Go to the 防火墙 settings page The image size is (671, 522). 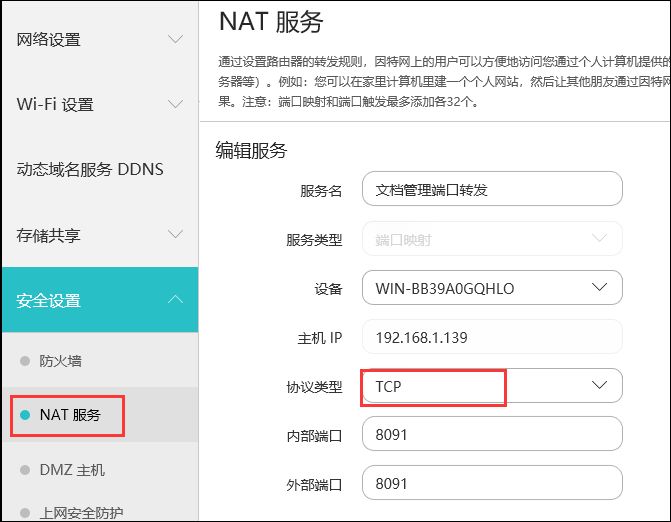pyautogui.click(x=60, y=361)
